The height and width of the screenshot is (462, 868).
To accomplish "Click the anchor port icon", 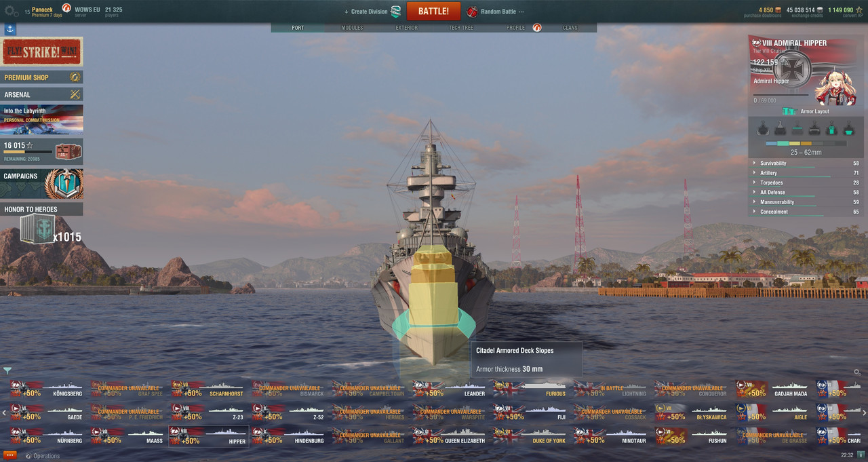I will pos(10,29).
